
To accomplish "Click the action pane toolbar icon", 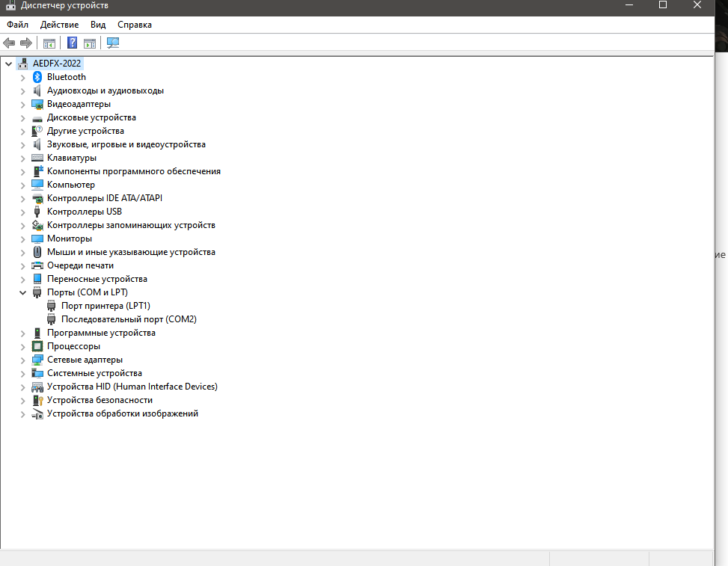I will [x=90, y=43].
